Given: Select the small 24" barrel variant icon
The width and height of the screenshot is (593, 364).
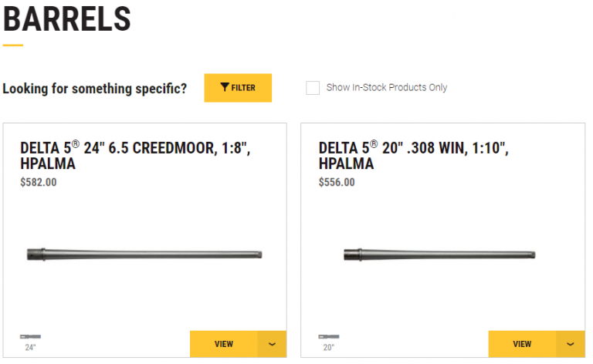Looking at the screenshot, I should click(30, 337).
